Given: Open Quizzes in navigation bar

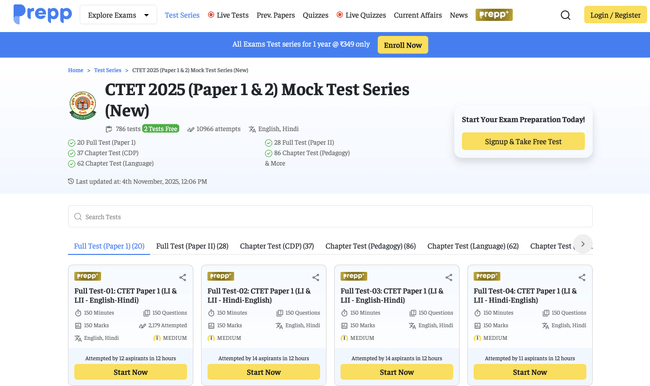Looking at the screenshot, I should [315, 15].
